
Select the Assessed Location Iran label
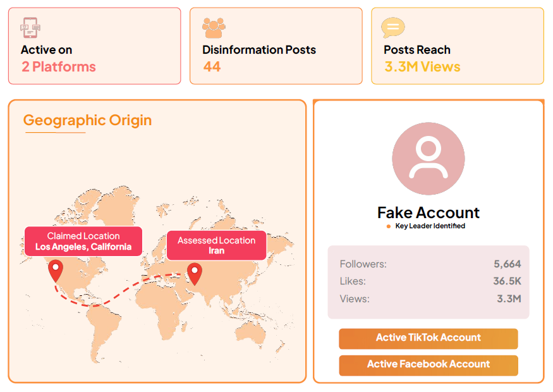[216, 245]
